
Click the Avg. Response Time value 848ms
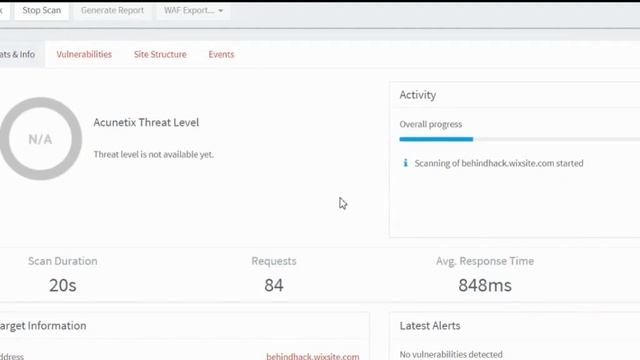484,285
